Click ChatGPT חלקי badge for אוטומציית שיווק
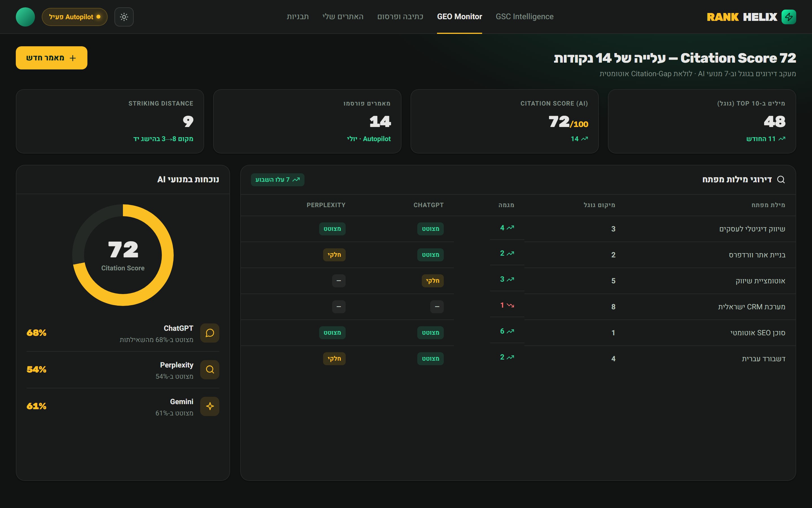This screenshot has height=508, width=812. [x=433, y=281]
